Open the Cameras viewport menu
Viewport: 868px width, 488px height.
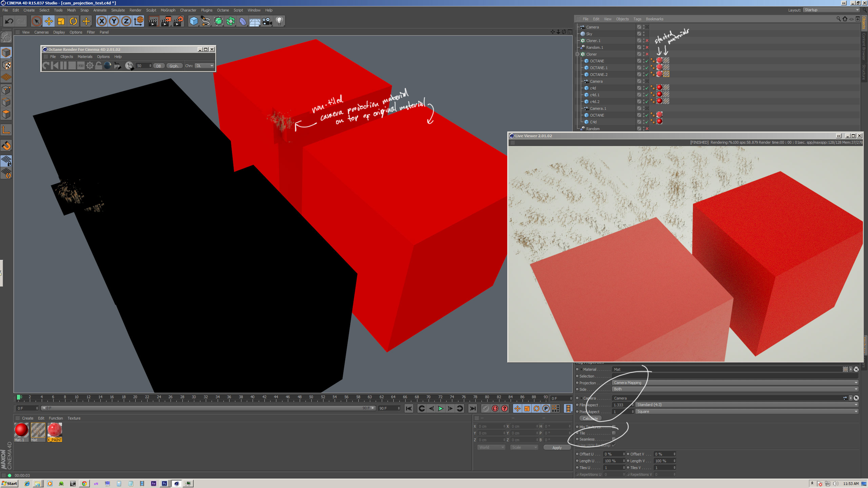click(41, 32)
